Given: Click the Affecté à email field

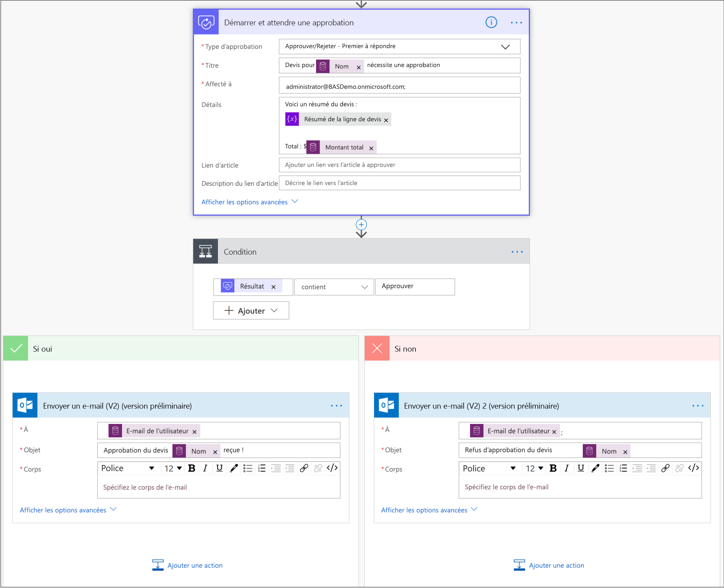Looking at the screenshot, I should click(x=399, y=86).
